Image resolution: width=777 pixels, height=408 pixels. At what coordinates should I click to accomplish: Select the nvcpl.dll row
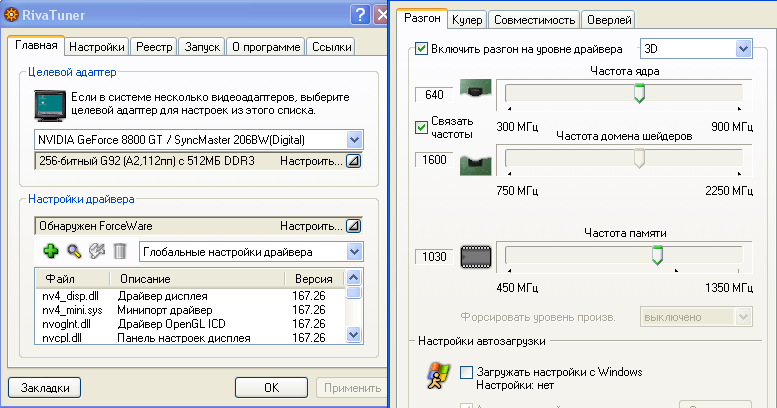pyautogui.click(x=190, y=338)
